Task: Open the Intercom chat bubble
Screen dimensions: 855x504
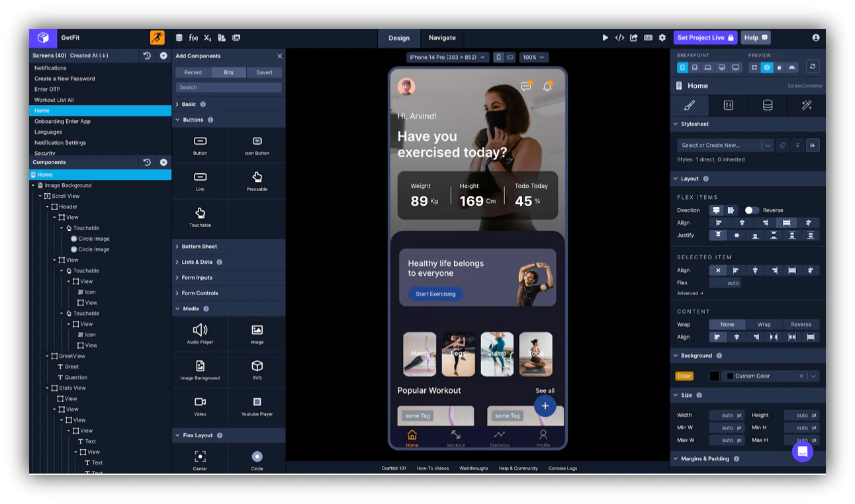Action: point(802,452)
